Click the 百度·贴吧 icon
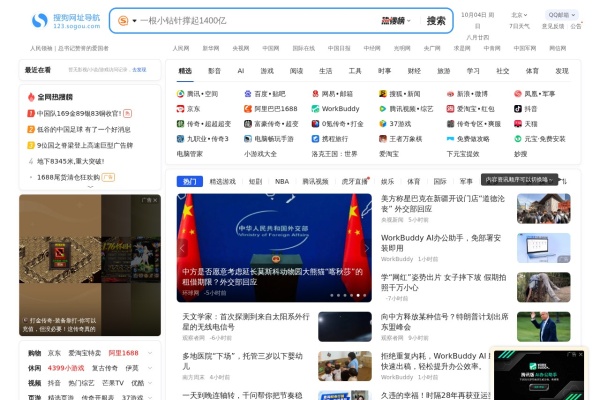Screen dimensions: 600x400 pos(248,94)
